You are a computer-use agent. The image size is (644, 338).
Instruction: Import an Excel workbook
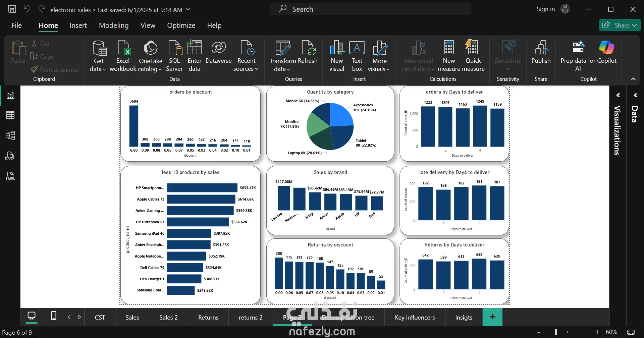123,56
